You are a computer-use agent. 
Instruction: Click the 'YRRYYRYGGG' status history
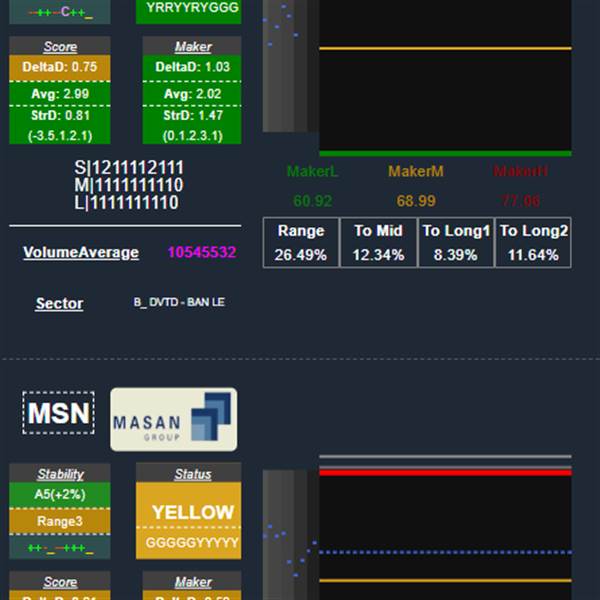[x=192, y=8]
